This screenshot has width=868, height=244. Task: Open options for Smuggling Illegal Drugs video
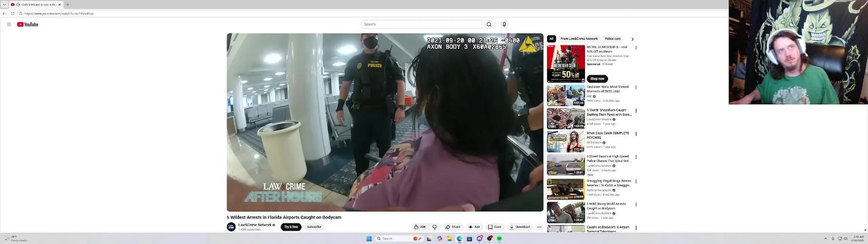pos(636,182)
